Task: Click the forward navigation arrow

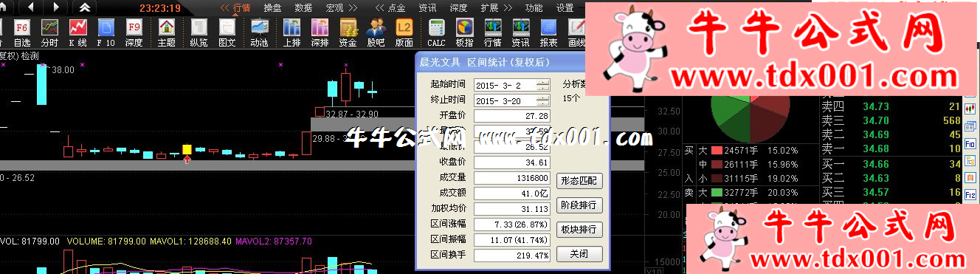Action: pyautogui.click(x=55, y=7)
